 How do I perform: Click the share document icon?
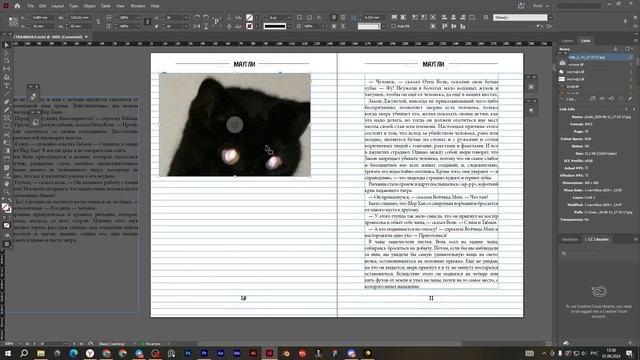[521, 6]
